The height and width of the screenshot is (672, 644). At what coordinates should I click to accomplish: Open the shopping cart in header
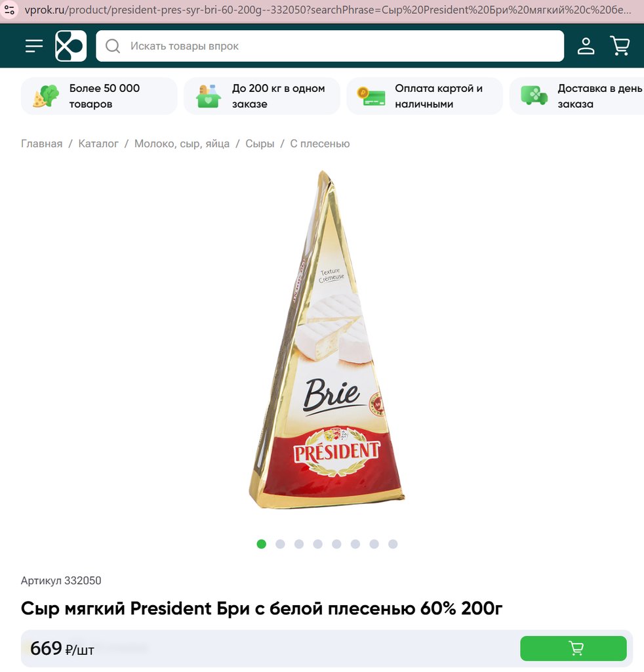pyautogui.click(x=620, y=46)
